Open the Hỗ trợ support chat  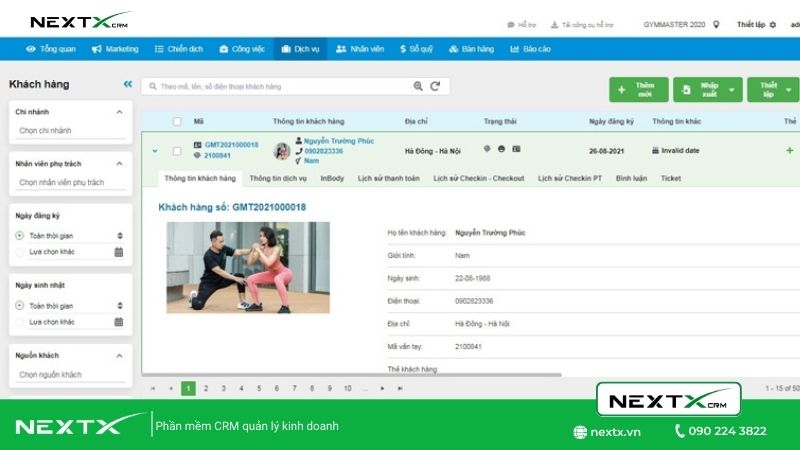pos(521,24)
